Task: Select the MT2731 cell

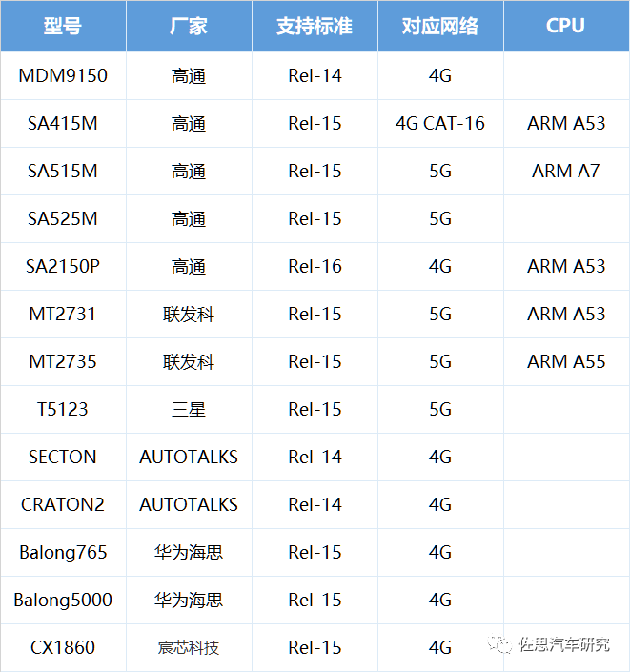Action: point(63,314)
